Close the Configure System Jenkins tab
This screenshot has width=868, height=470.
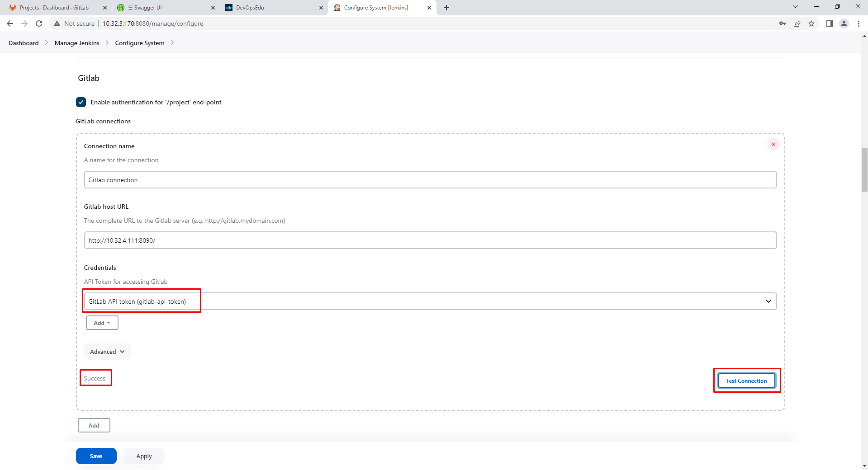click(x=429, y=8)
